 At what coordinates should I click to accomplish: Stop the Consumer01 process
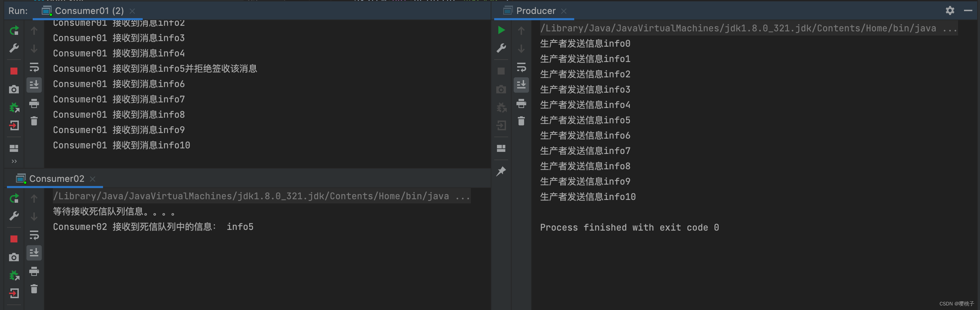(x=14, y=71)
